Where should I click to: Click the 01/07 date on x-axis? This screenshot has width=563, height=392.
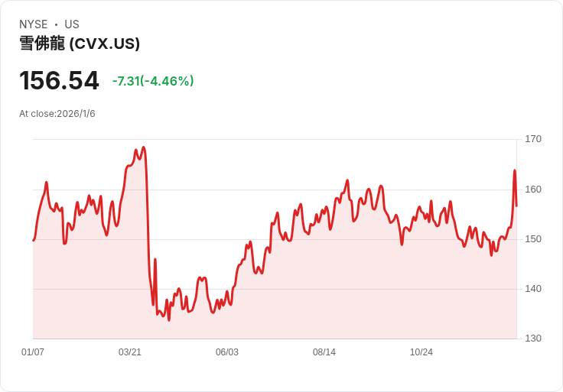(33, 352)
